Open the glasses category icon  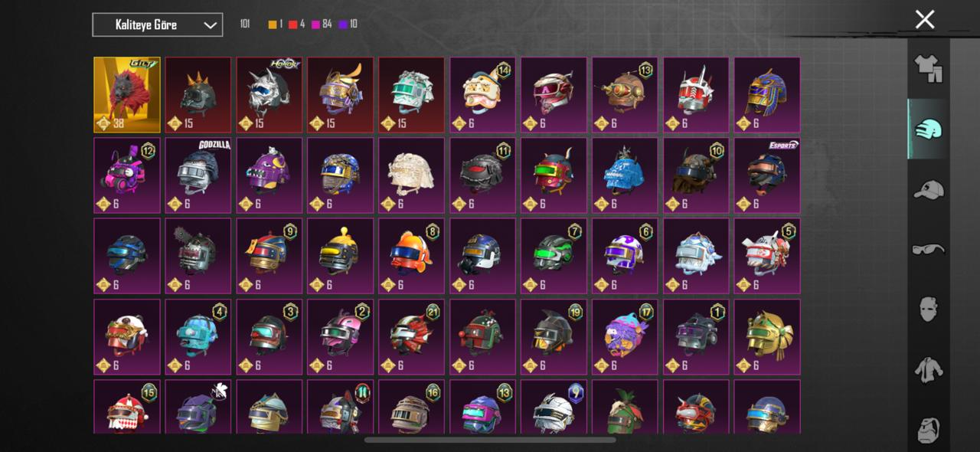point(928,249)
